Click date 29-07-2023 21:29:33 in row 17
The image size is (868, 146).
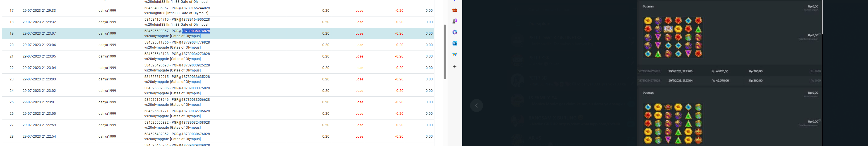coord(39,11)
